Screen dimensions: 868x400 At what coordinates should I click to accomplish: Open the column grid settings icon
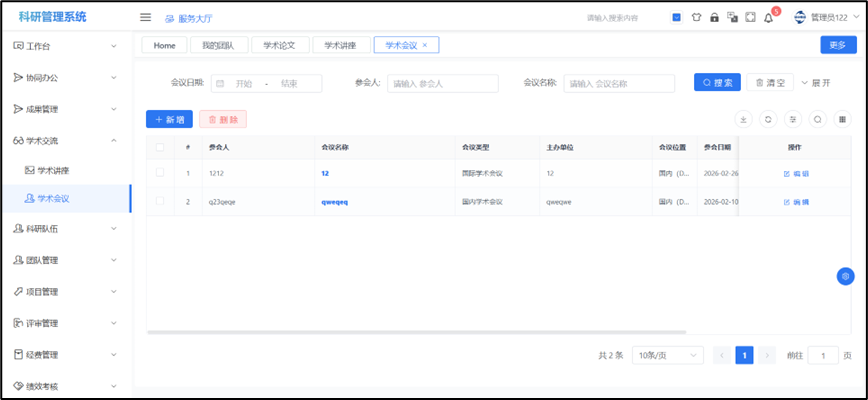pos(843,119)
